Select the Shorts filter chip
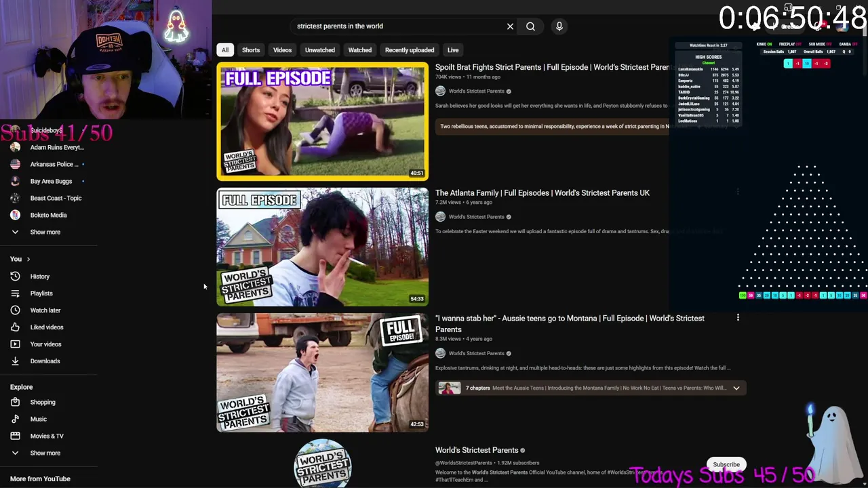Viewport: 868px width, 488px height. coord(251,50)
